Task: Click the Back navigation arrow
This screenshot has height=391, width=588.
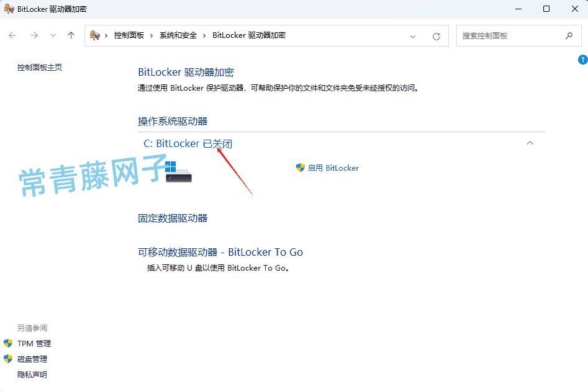Action: pos(12,35)
